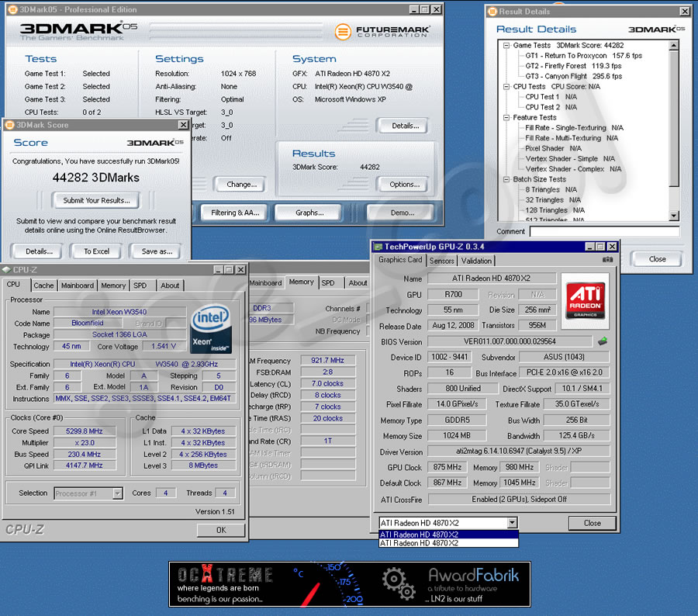Screen dimensions: 698x616
Task: Click the Result Details scrollbar up arrow
Action: 674,45
